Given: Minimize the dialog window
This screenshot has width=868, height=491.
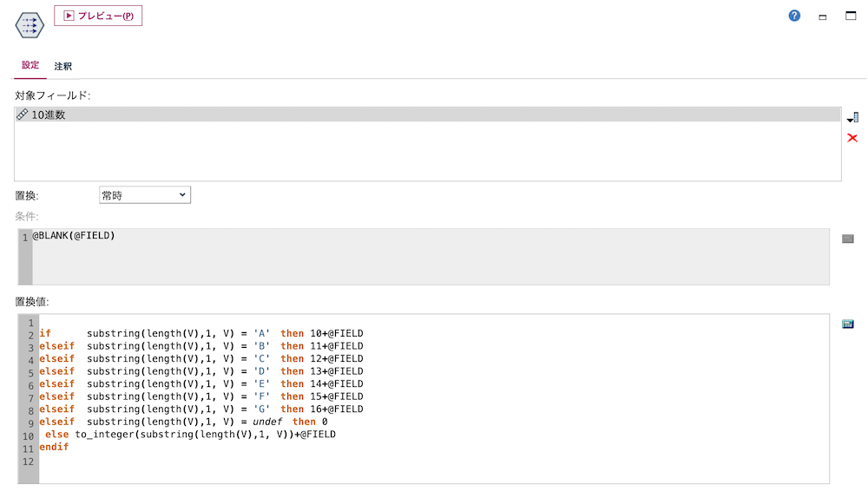Looking at the screenshot, I should pyautogui.click(x=823, y=17).
